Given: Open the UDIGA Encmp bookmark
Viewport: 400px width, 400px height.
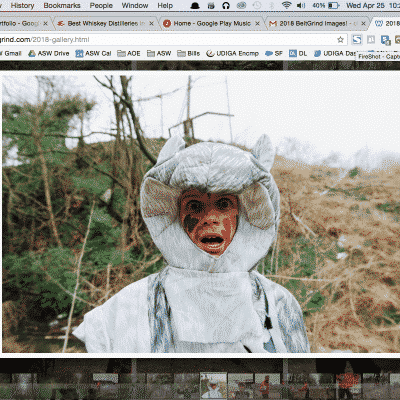Looking at the screenshot, I should (232, 53).
